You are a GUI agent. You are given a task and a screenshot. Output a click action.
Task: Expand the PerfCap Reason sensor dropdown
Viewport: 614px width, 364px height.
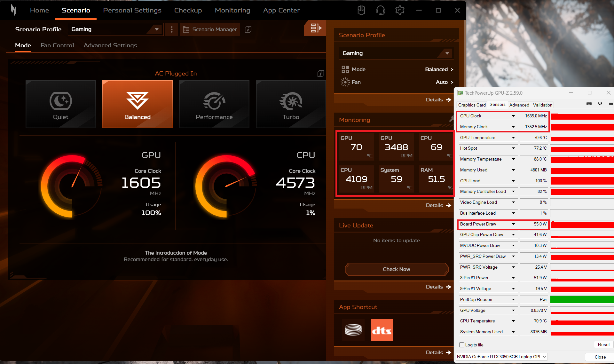tap(513, 300)
